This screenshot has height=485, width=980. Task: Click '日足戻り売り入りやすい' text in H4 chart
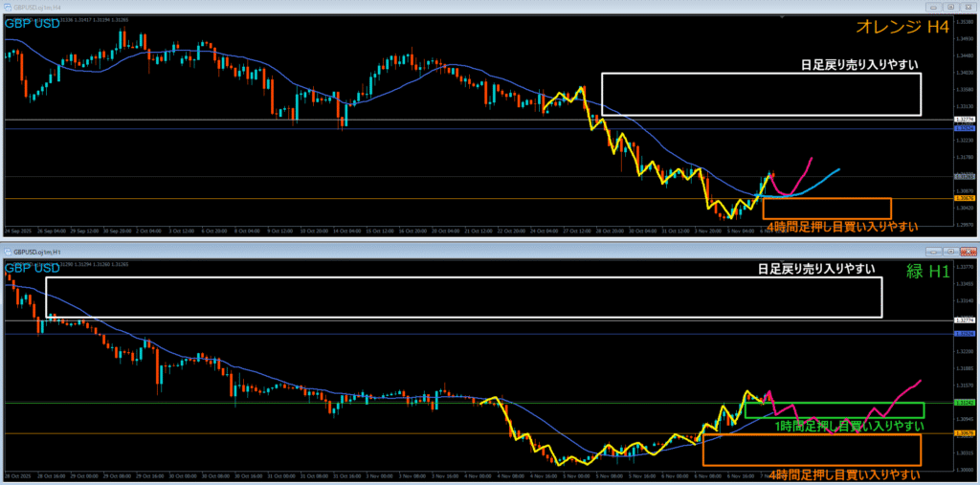tap(859, 65)
